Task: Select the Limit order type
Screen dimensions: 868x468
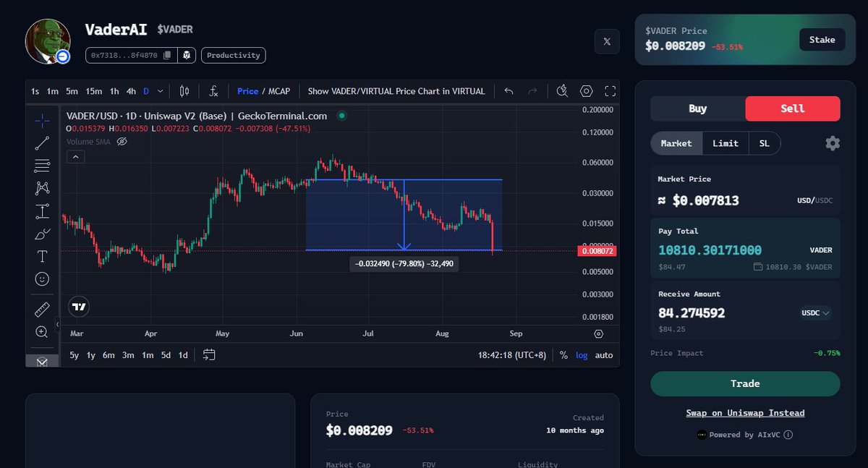Action: (726, 143)
